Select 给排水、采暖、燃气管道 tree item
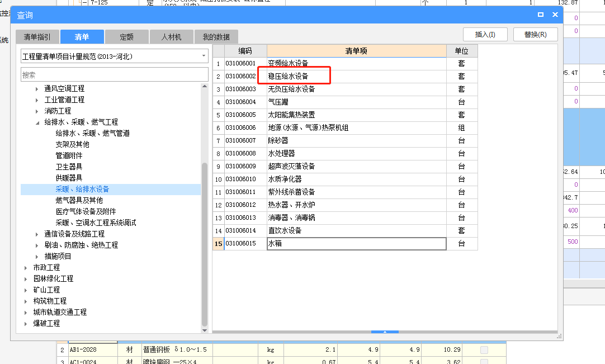 (x=93, y=133)
